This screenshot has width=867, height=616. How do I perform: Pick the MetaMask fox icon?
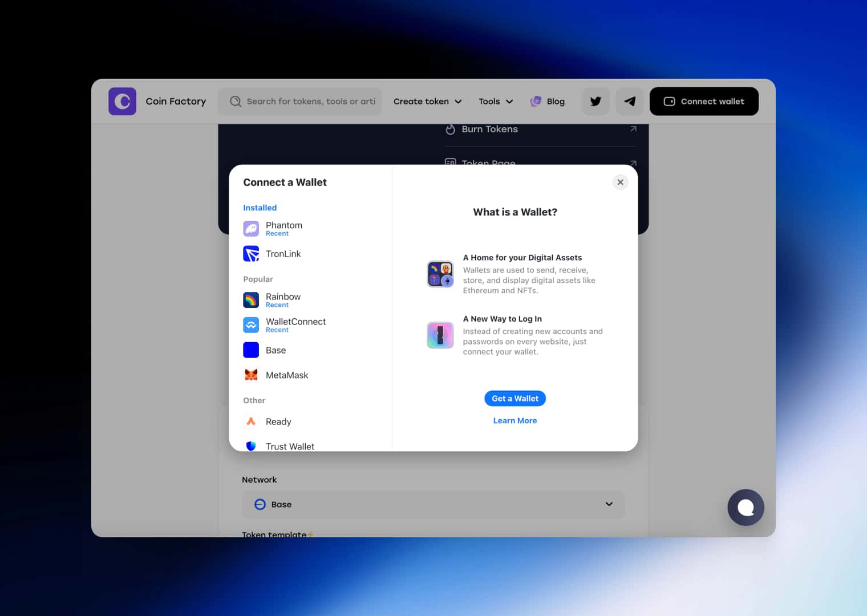[x=251, y=375]
